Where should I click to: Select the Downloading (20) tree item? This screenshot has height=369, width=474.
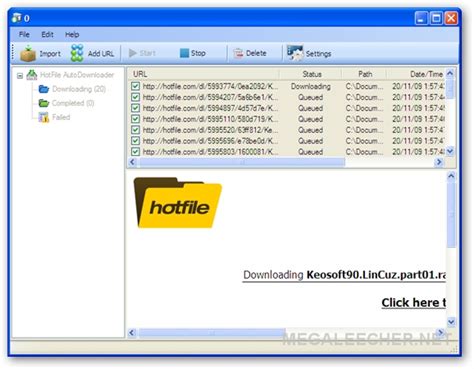click(79, 89)
